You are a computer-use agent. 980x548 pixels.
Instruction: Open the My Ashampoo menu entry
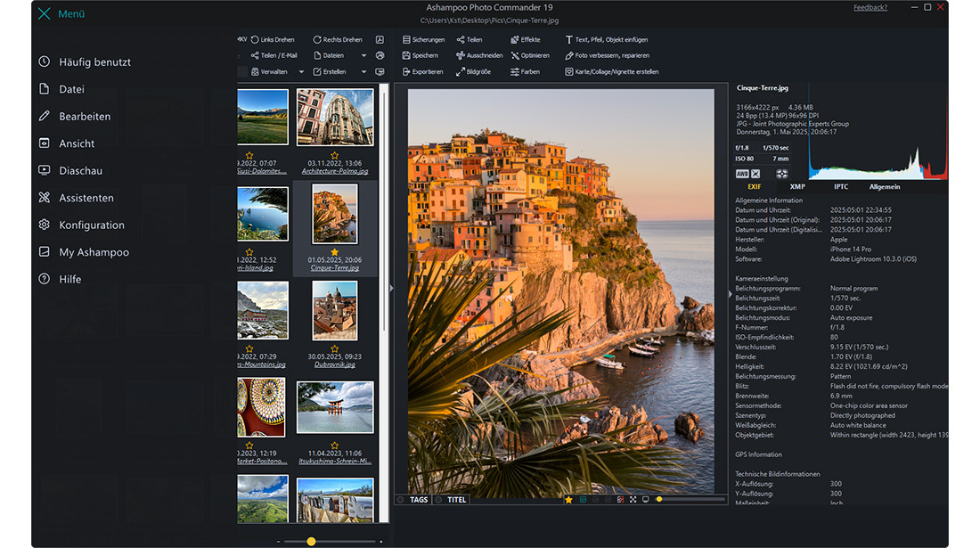click(84, 252)
